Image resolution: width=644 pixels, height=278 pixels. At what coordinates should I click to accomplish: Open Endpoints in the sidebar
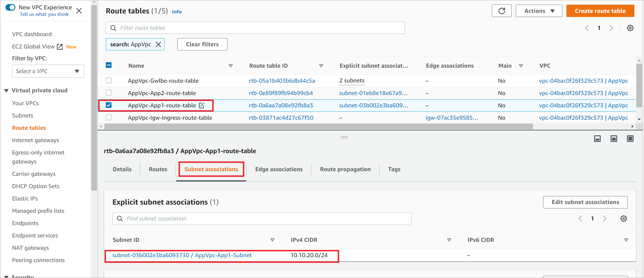[x=25, y=223]
